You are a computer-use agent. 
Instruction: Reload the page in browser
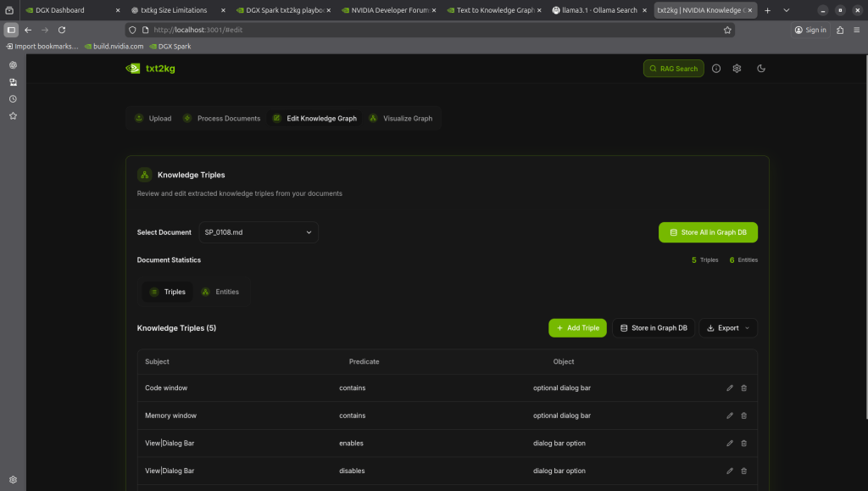pyautogui.click(x=62, y=30)
